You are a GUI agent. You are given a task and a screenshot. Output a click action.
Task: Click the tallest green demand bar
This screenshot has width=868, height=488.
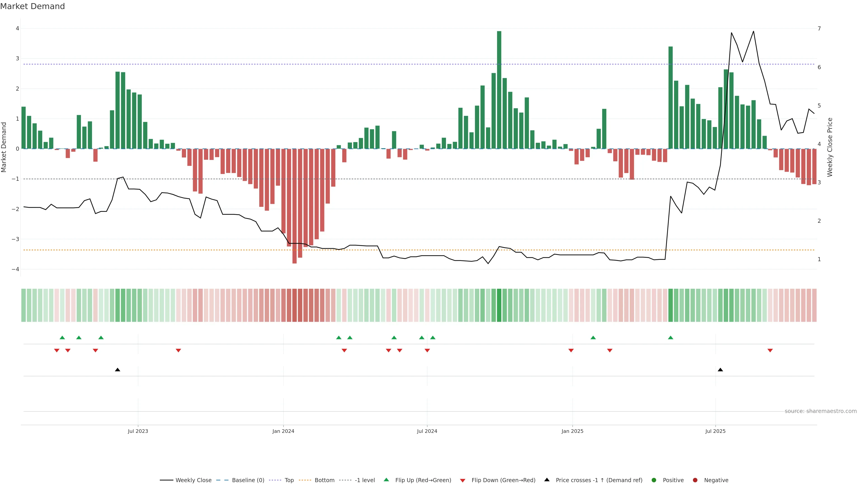[499, 90]
